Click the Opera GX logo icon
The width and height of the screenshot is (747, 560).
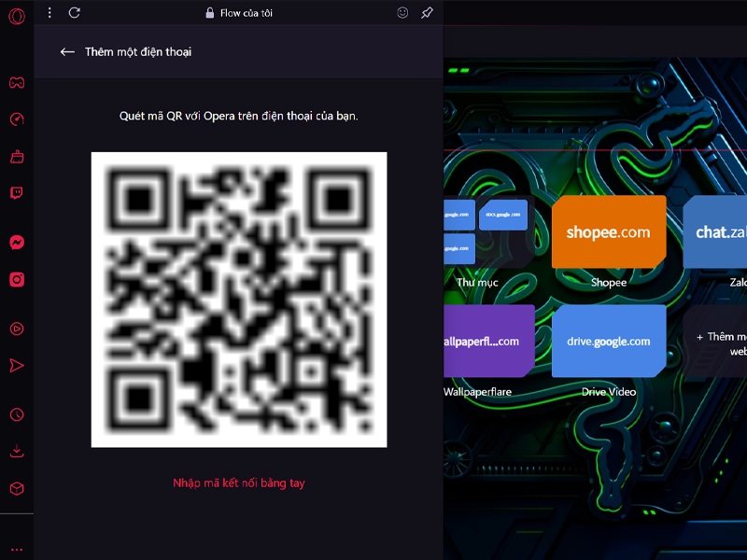(17, 16)
